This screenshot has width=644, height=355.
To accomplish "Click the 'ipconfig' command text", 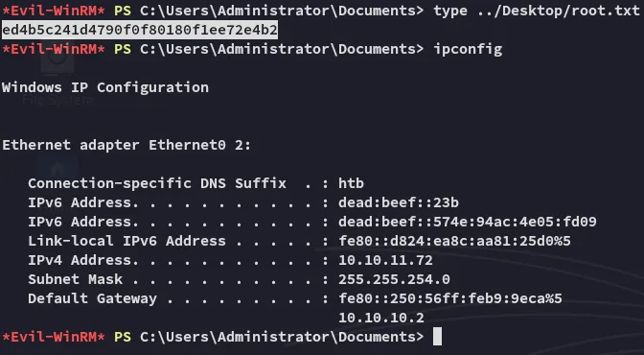I will 468,49.
